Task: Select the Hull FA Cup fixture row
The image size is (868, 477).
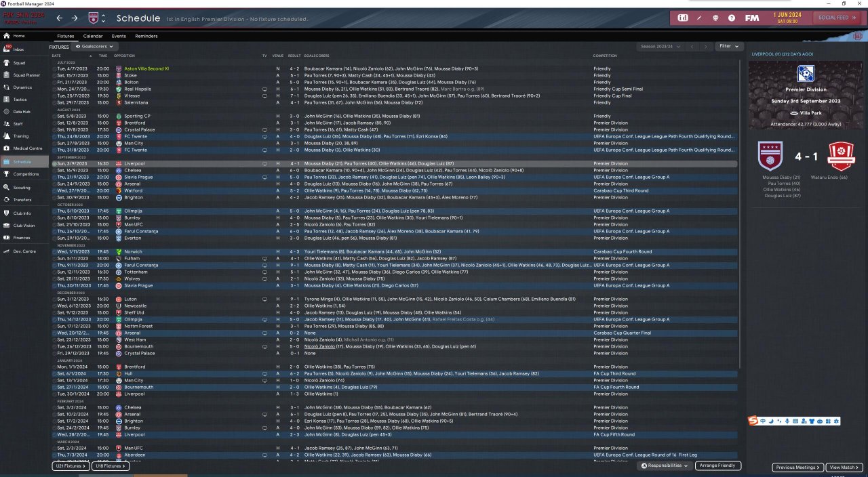Action: click(395, 373)
